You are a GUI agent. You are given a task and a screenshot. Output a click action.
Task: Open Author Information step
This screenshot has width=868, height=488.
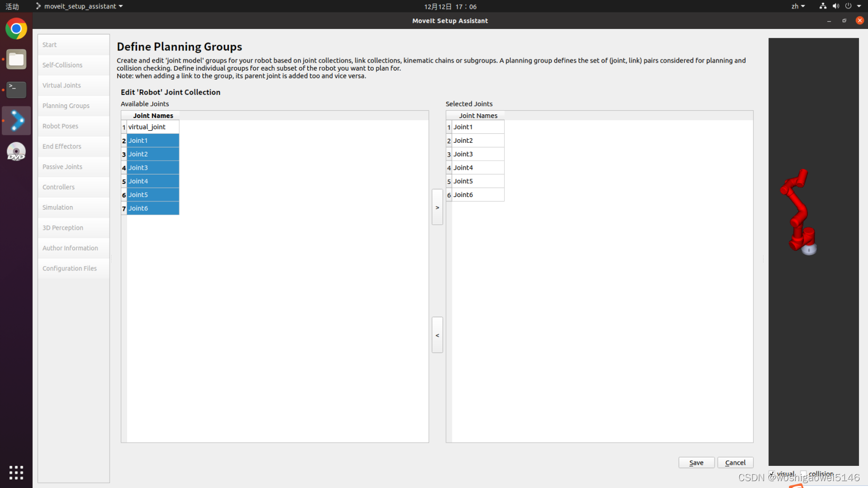pyautogui.click(x=74, y=248)
